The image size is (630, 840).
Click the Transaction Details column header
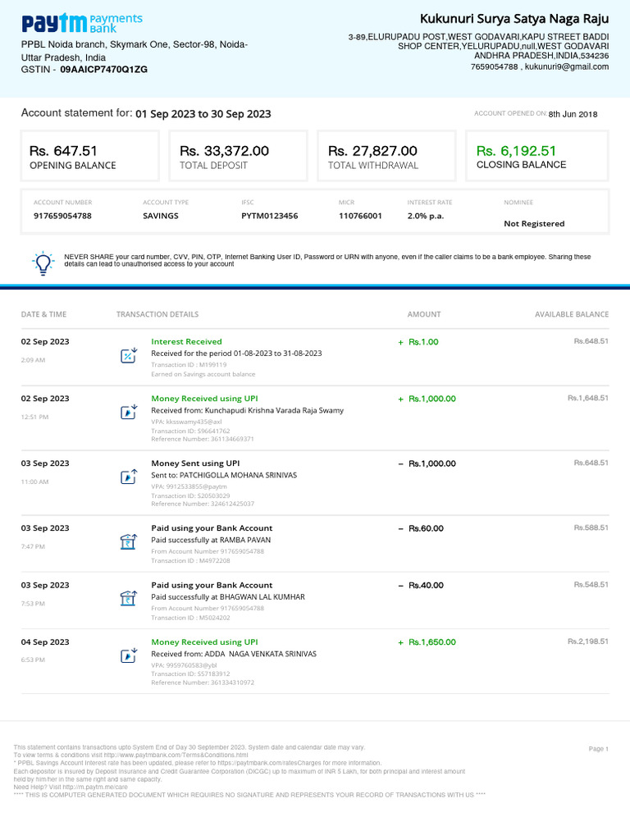click(157, 314)
